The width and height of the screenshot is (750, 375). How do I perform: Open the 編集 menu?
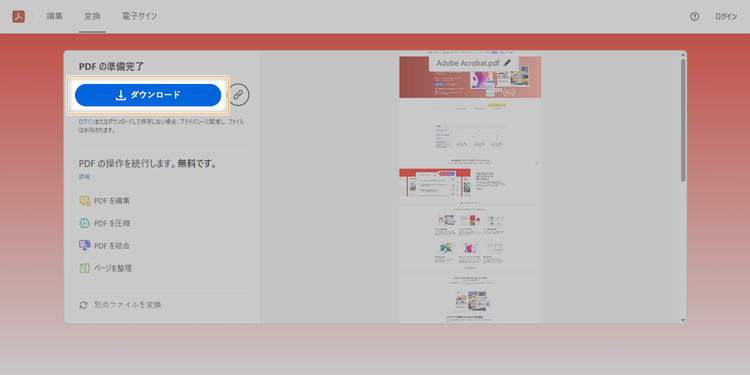(55, 16)
